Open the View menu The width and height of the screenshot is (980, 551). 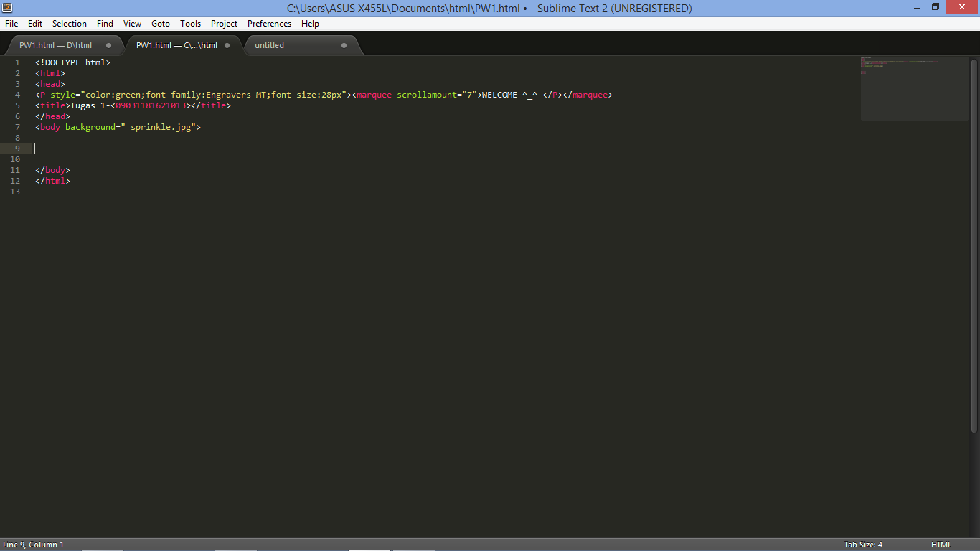(x=132, y=23)
